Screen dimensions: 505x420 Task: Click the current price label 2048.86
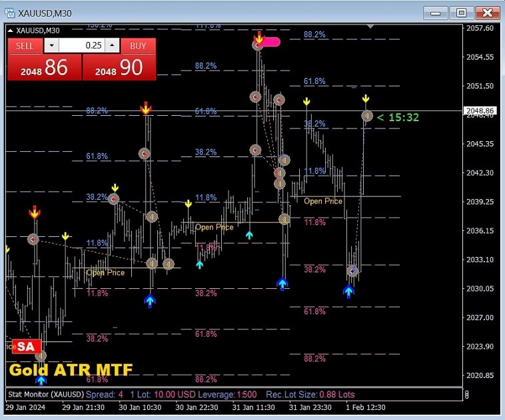coord(480,110)
